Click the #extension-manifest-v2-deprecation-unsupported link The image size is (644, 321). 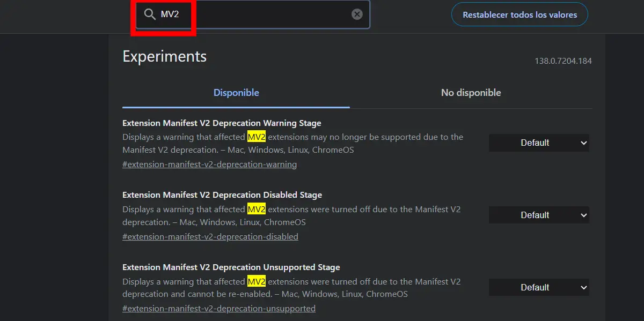click(219, 309)
